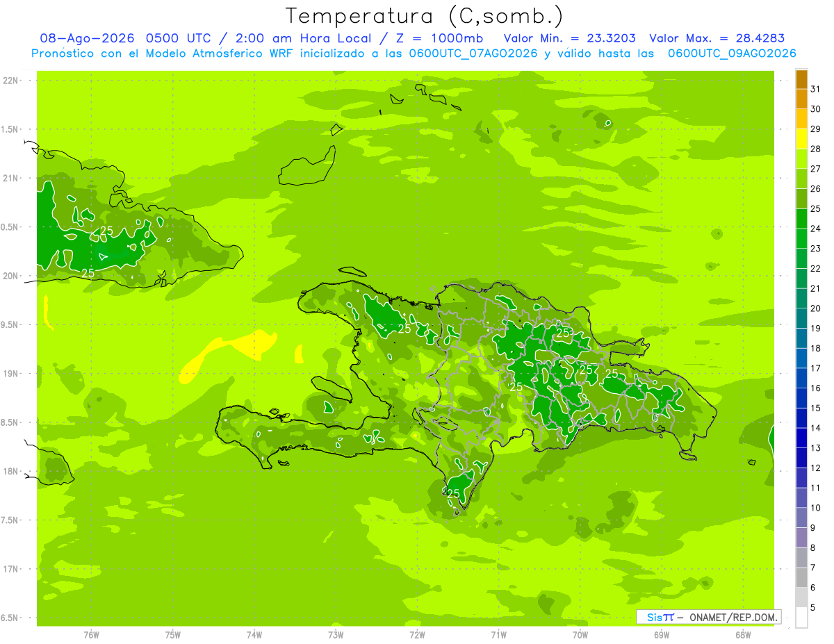
Task: Click the colorbar tick label "31"
Action: pyautogui.click(x=815, y=89)
